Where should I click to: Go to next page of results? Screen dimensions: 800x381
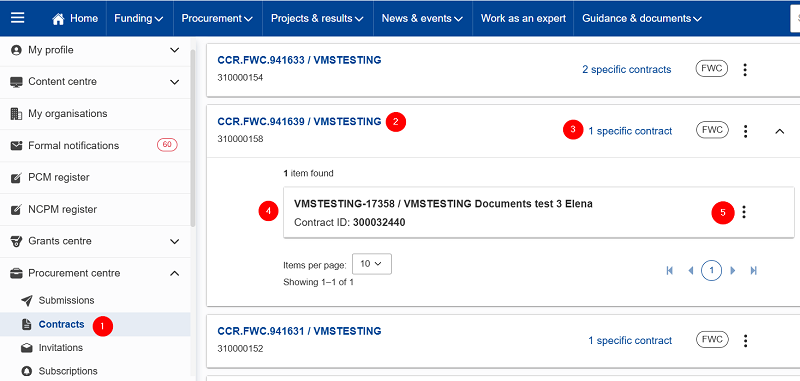[733, 270]
